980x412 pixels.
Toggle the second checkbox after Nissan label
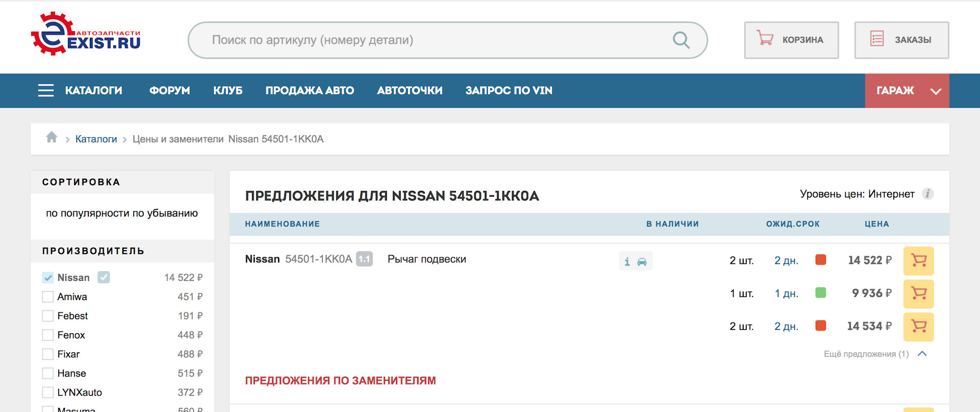coord(104,277)
